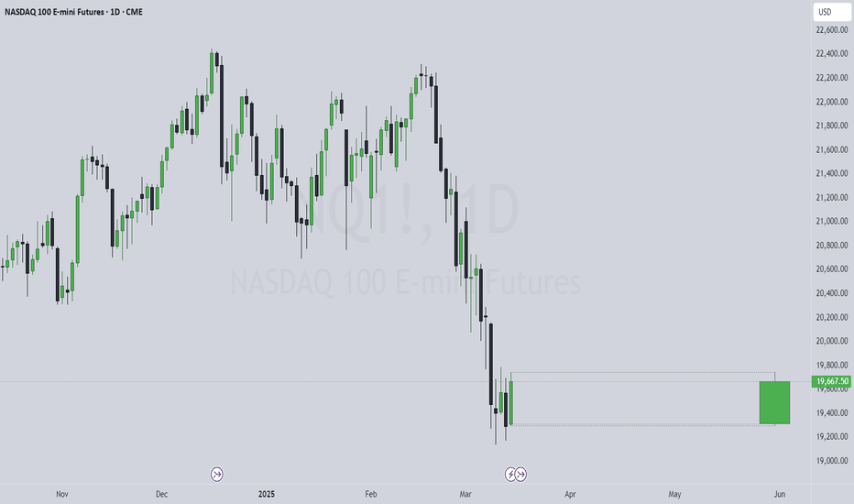Click the 19,000.00 level on price scale
Viewport: 854px width, 504px height.
pos(832,460)
